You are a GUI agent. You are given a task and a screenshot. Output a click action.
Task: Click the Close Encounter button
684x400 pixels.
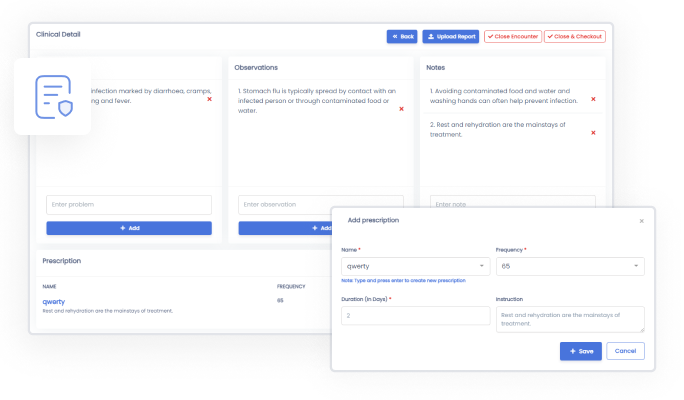click(513, 37)
